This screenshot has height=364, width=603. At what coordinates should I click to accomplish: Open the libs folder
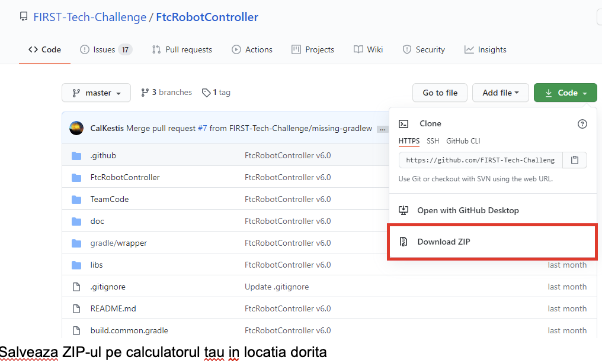[x=97, y=265]
